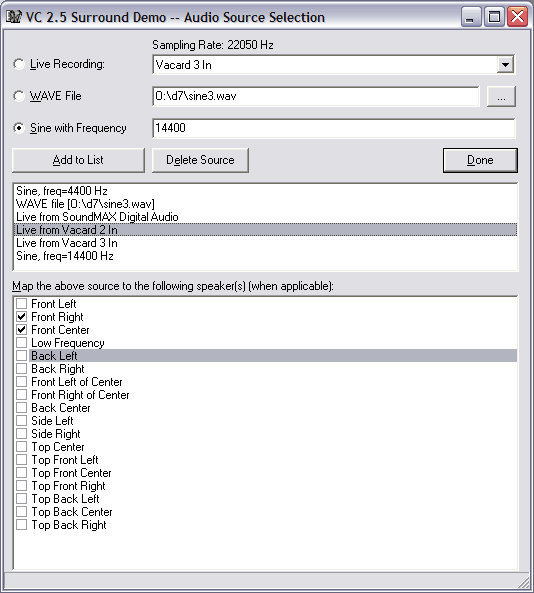Click the app icon in title bar

pyautogui.click(x=14, y=17)
